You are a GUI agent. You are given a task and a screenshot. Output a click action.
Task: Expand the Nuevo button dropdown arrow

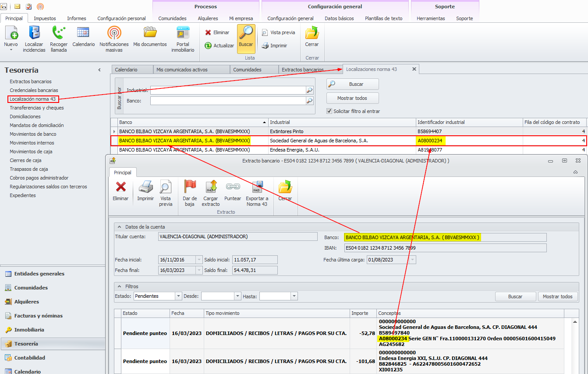click(x=11, y=50)
